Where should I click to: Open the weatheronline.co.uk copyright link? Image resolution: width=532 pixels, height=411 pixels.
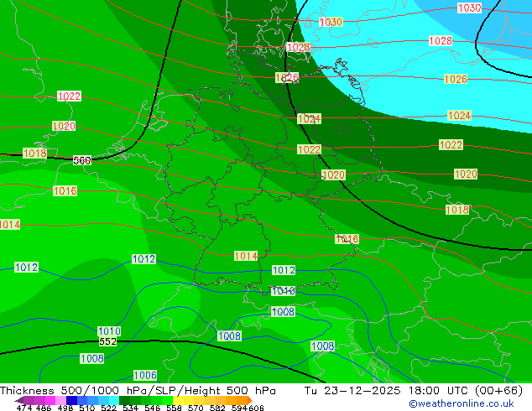point(462,403)
